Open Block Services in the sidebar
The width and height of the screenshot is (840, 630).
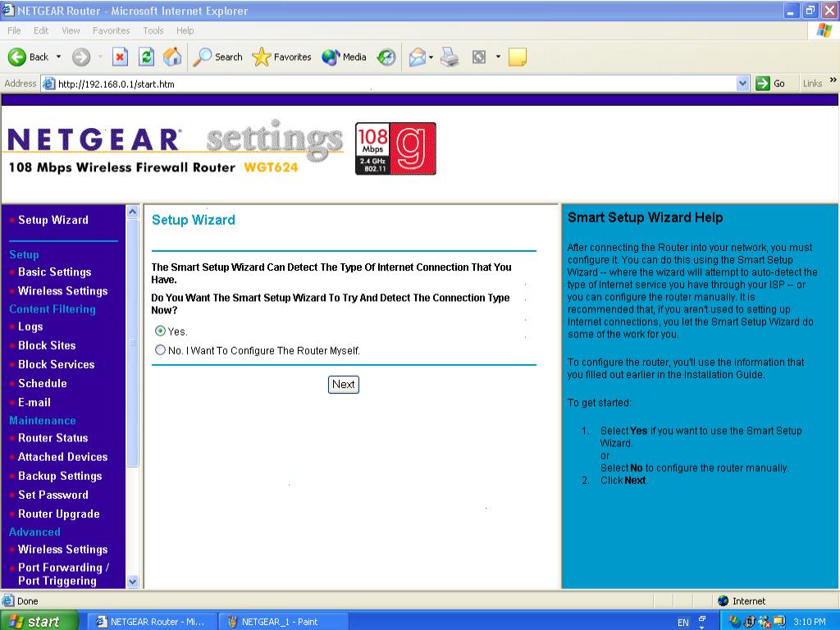pyautogui.click(x=57, y=364)
